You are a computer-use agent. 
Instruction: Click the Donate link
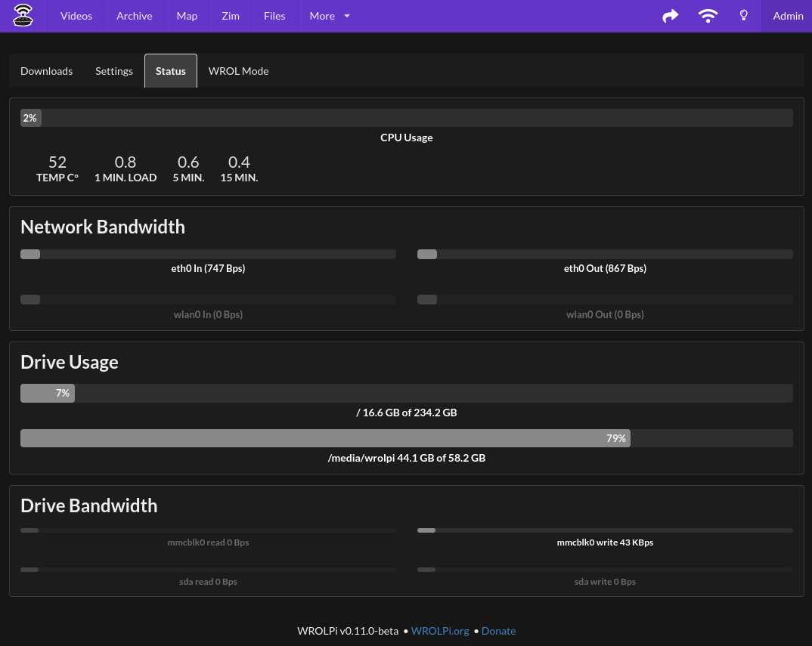(498, 631)
